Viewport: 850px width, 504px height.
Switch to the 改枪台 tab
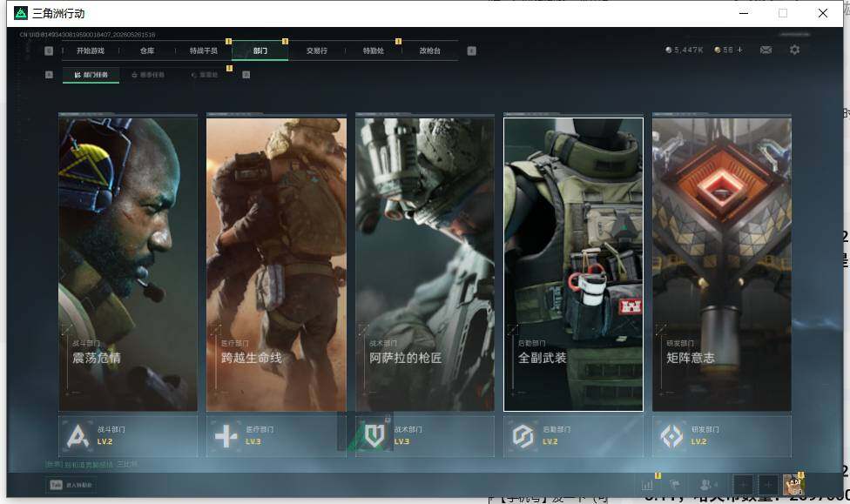coord(430,50)
